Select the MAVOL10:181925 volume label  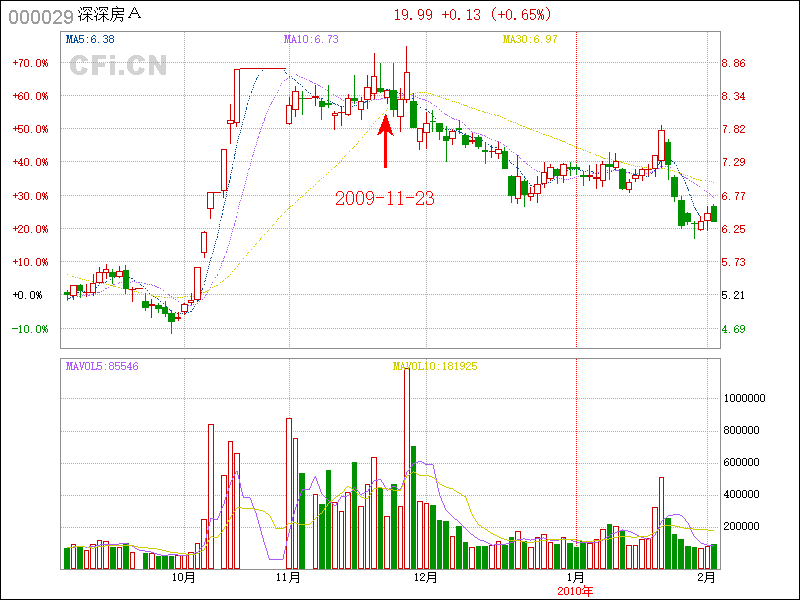[435, 366]
